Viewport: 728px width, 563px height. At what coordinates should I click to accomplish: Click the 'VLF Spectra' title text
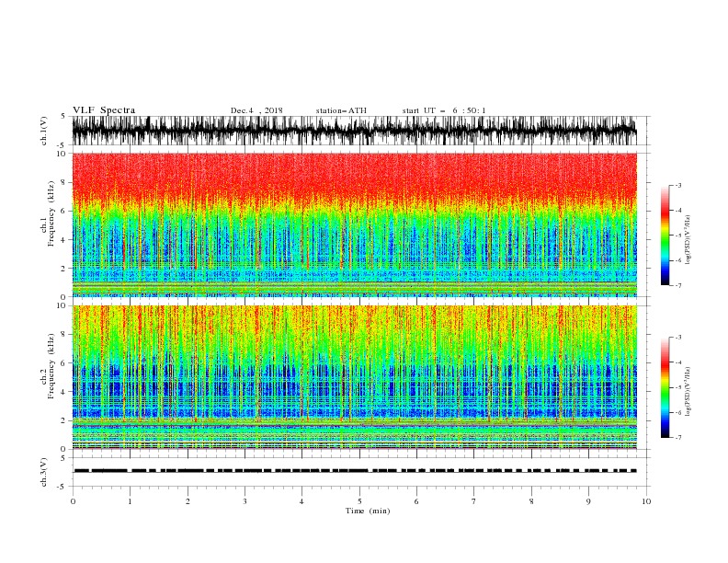[x=104, y=110]
